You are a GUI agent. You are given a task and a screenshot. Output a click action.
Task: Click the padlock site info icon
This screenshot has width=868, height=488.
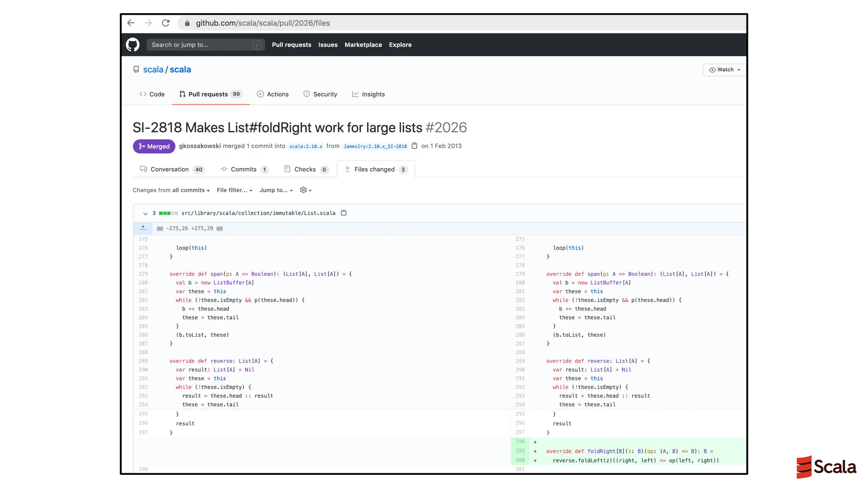[x=187, y=23]
